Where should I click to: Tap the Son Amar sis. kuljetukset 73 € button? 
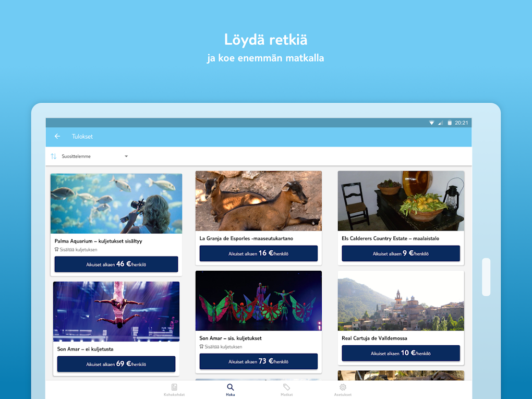[x=259, y=361]
